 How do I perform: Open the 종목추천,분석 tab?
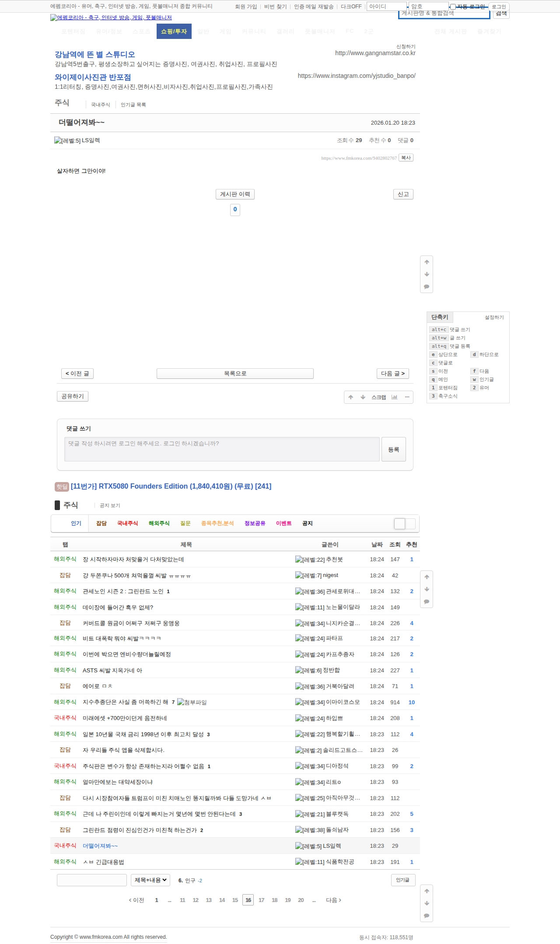[x=217, y=524]
